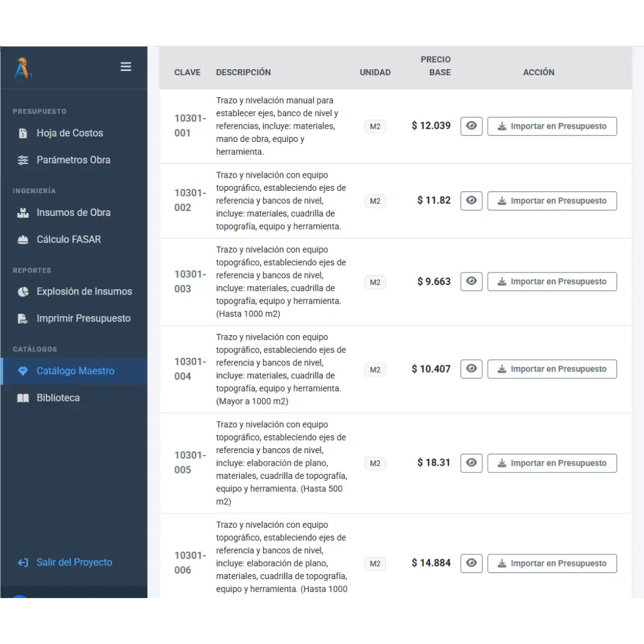The width and height of the screenshot is (644, 644).
Task: Click the clave 10301-005 cell
Action: click(190, 463)
